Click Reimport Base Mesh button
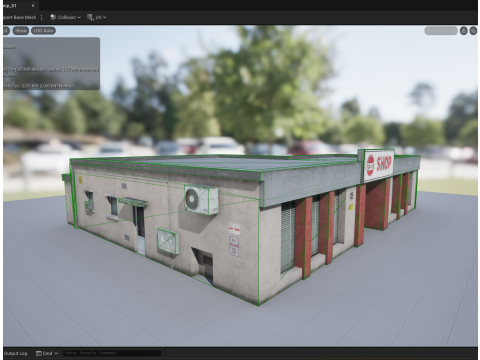480x360 pixels. pos(19,17)
